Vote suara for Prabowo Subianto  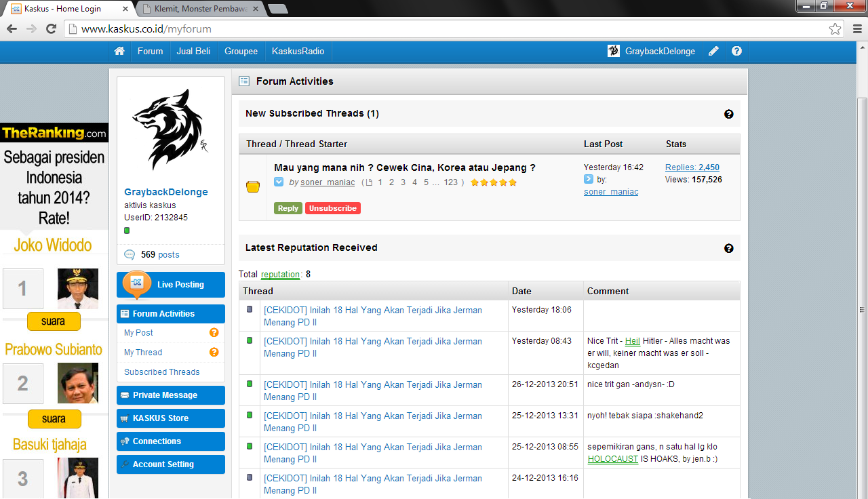tap(54, 419)
